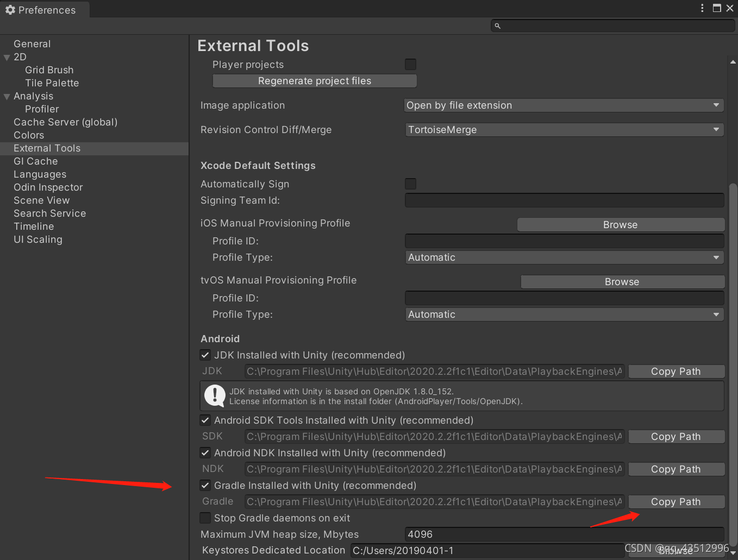Close the Preferences window
Viewport: 738px width, 560px height.
tap(730, 8)
